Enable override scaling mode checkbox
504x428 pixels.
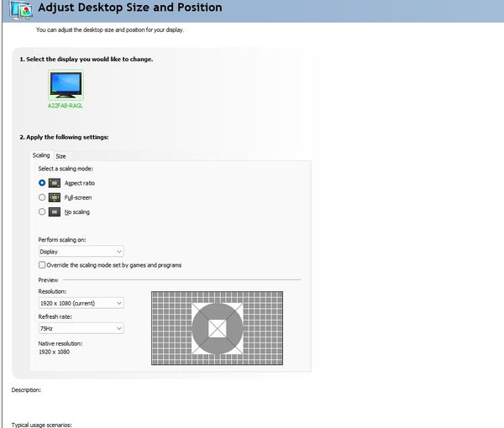[42, 265]
